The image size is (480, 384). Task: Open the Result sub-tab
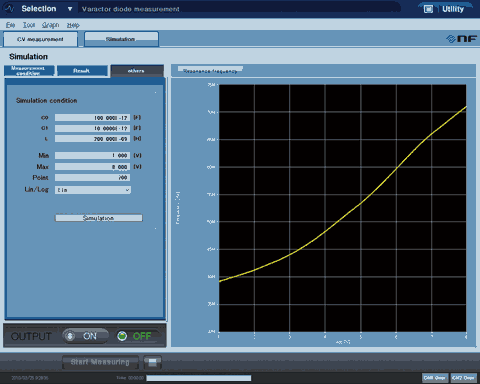point(82,71)
